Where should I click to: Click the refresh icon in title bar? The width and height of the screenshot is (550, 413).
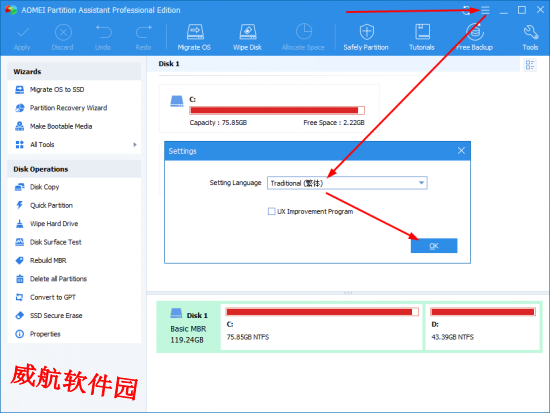(x=466, y=10)
